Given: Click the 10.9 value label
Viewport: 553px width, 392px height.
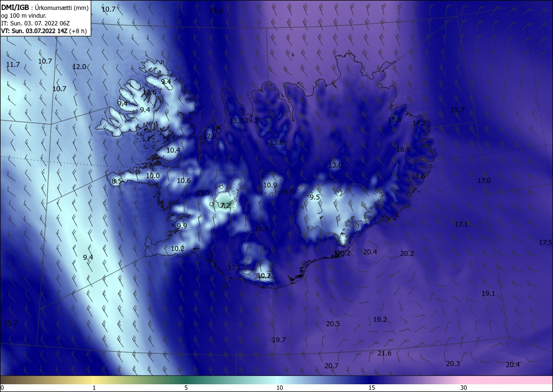Looking at the screenshot, I should click(x=270, y=185).
